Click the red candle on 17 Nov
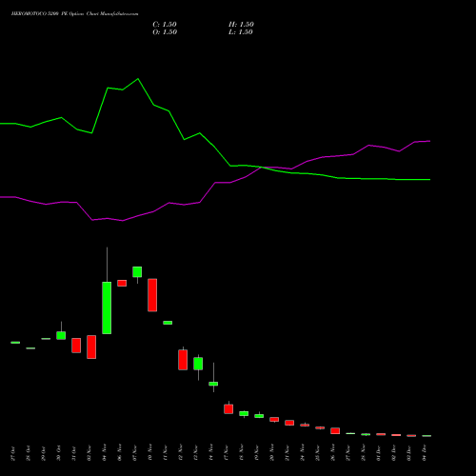Image resolution: width=476 pixels, height=476 pixels. tap(228, 409)
